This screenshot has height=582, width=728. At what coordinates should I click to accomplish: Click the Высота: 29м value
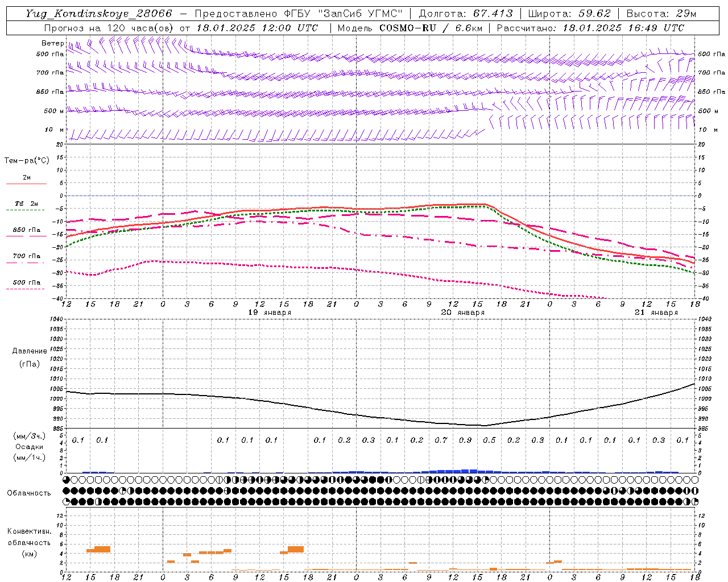661,14
